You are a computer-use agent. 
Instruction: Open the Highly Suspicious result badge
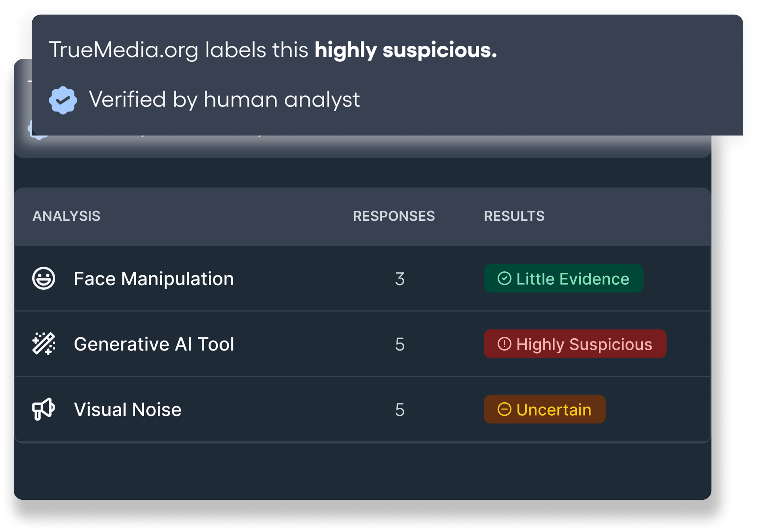point(575,344)
